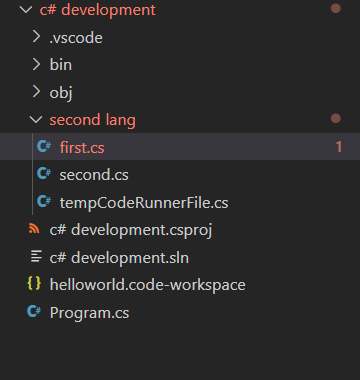Open tempCodeRunnerFile.cs in the editor

(x=144, y=203)
